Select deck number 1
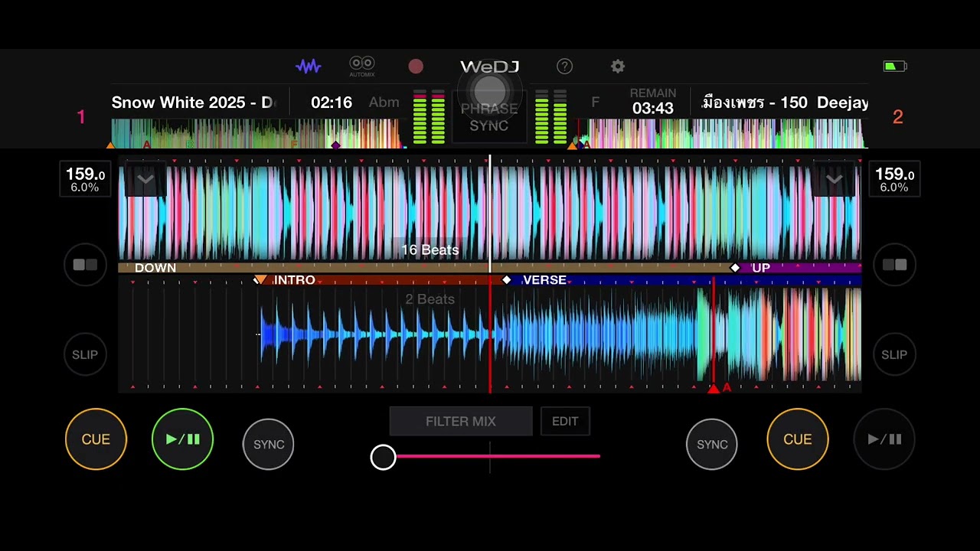The height and width of the screenshot is (551, 980). point(81,117)
